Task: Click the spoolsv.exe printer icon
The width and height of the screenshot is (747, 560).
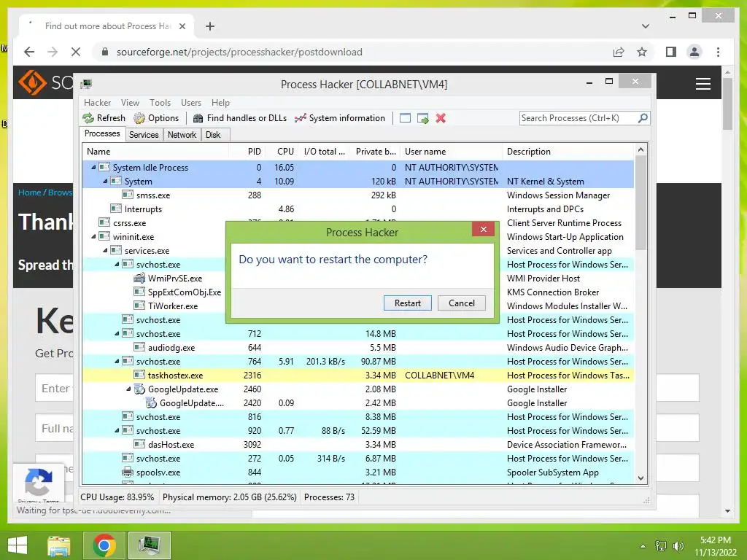Action: (x=127, y=472)
